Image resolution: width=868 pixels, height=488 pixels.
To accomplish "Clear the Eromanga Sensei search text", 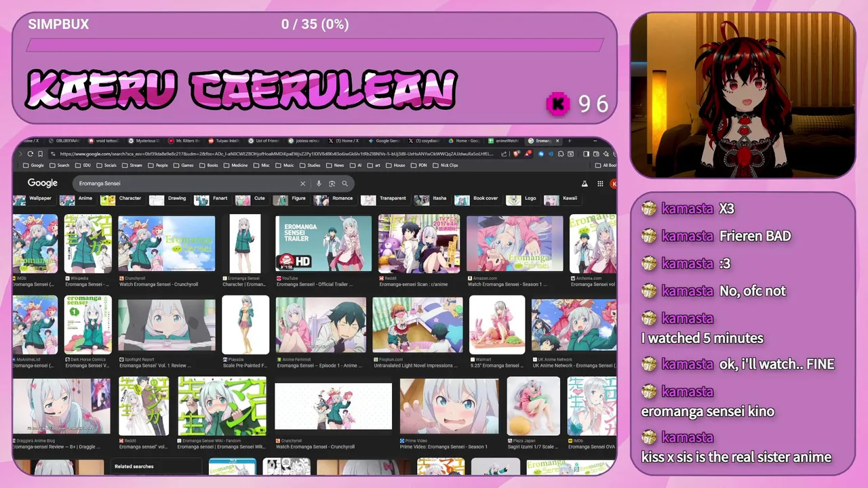I will click(x=303, y=183).
